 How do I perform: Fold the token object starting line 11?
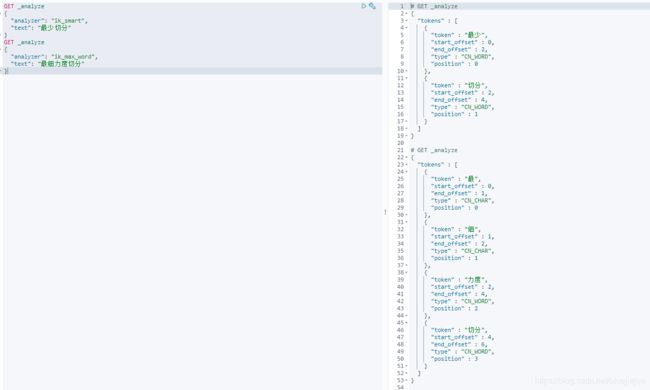[407, 78]
